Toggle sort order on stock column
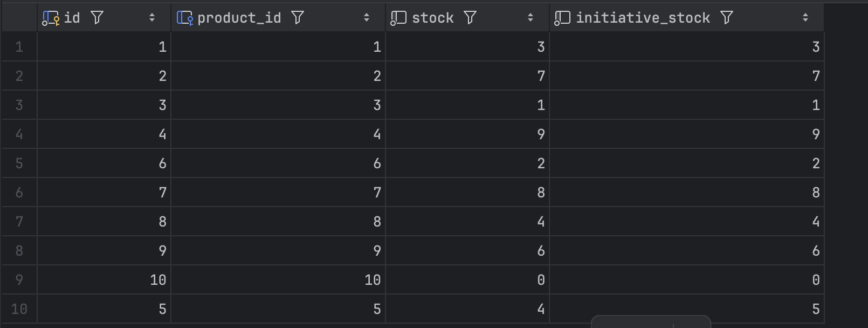This screenshot has width=868, height=328. click(x=531, y=18)
